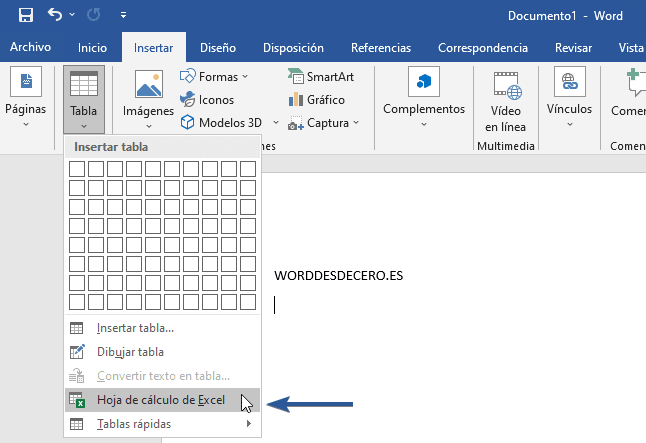Open the Captura dropdown arrow
The height and width of the screenshot is (443, 646).
pyautogui.click(x=356, y=122)
